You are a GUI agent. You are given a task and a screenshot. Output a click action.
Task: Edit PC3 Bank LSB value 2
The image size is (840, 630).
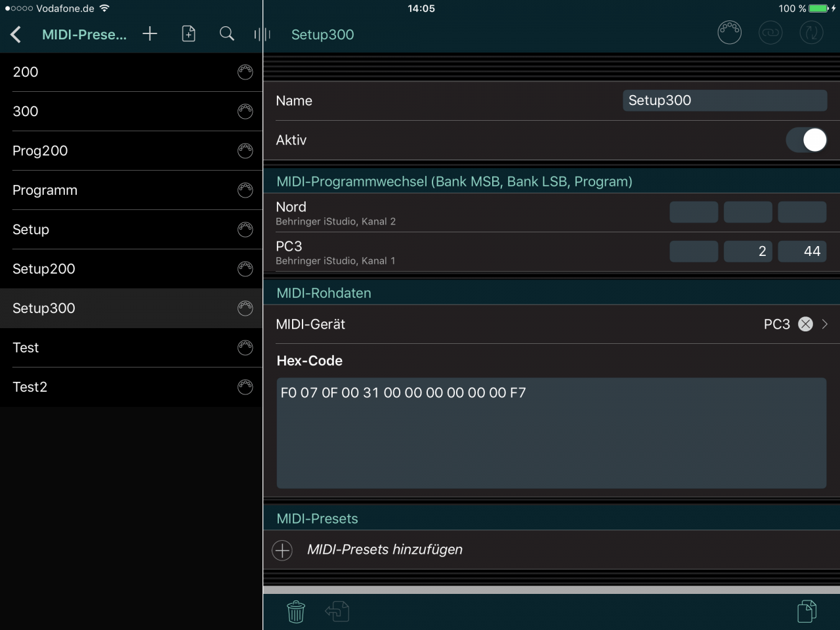[747, 251]
